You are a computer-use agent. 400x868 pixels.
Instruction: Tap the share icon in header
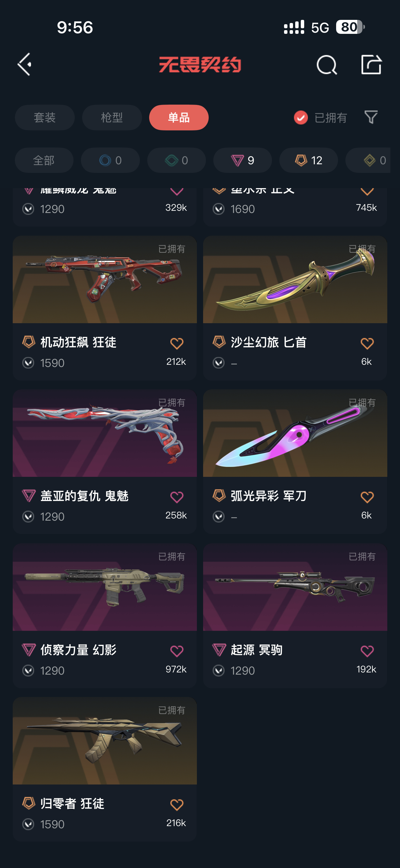(371, 64)
